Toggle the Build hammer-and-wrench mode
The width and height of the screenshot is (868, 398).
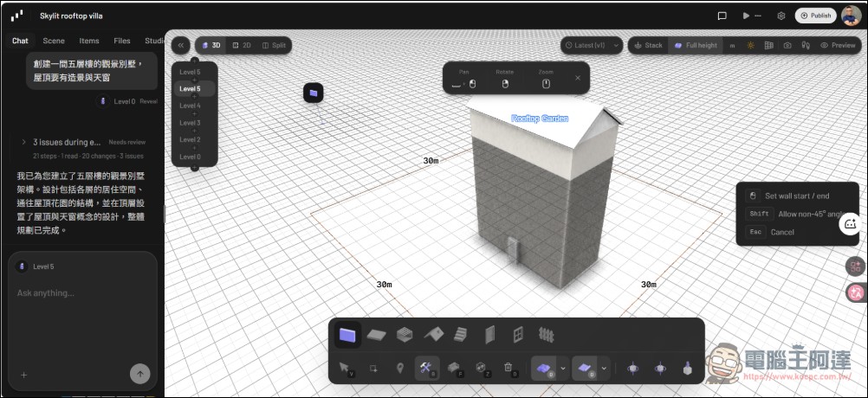click(x=427, y=369)
